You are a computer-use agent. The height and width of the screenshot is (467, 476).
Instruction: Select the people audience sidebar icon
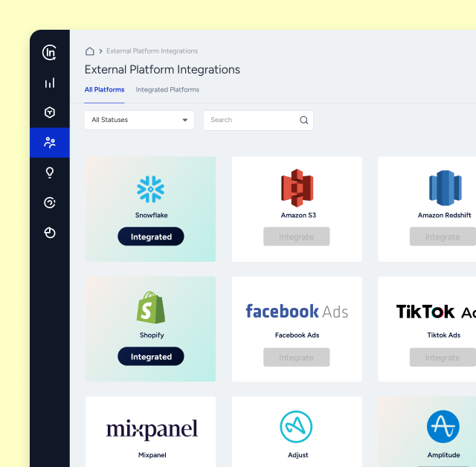pos(50,142)
